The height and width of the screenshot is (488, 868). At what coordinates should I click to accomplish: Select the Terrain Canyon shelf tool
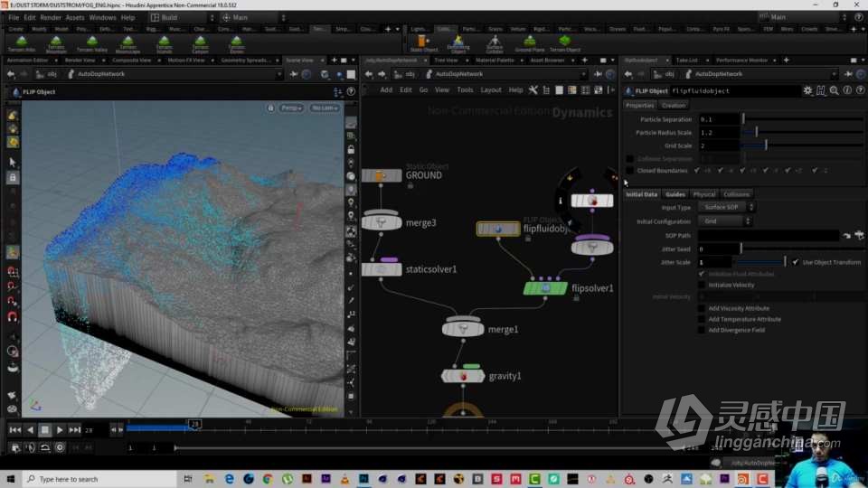200,43
